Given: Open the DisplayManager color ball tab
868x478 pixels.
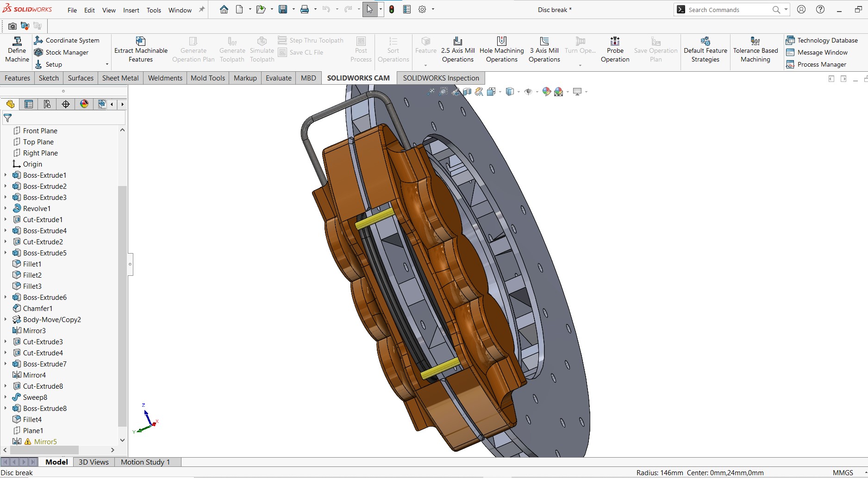Looking at the screenshot, I should [84, 104].
